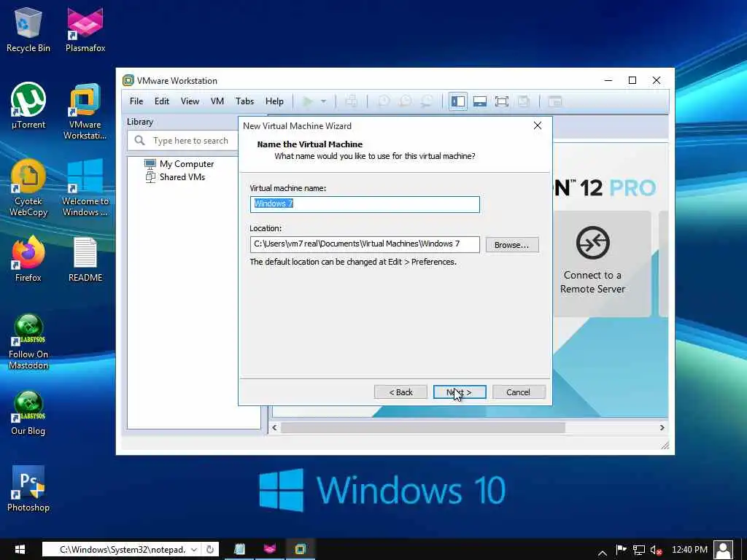Click the 12:40 PM clock
Viewport: 747px width, 560px height.
[689, 550]
